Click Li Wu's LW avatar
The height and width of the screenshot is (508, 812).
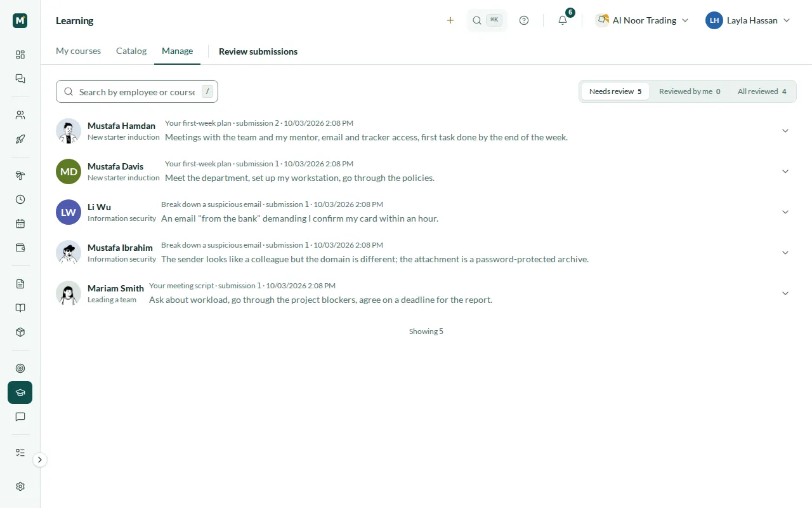coord(69,212)
